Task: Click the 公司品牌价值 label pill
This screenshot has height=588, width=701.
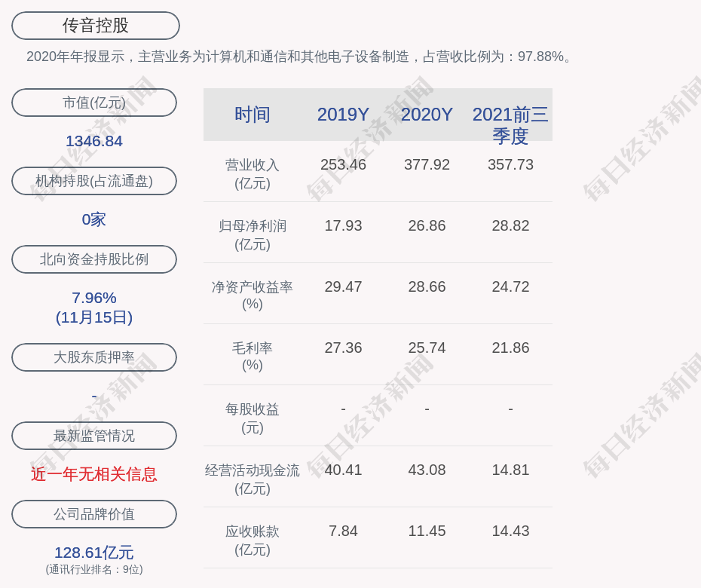Action: pos(94,514)
